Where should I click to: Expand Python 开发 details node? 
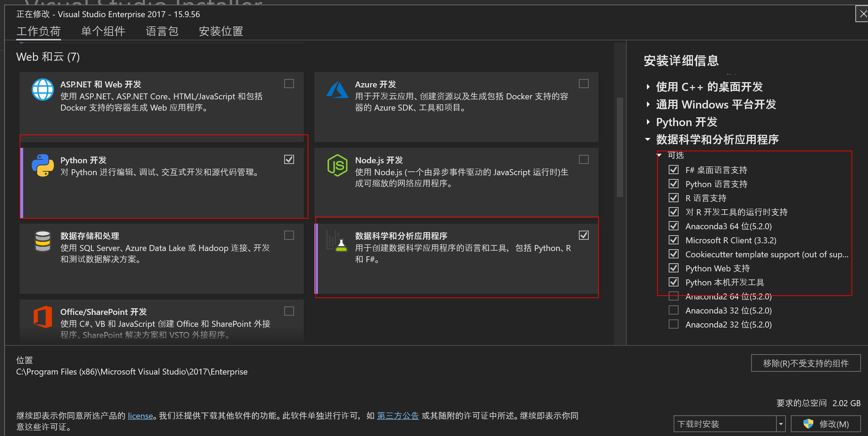click(x=648, y=122)
